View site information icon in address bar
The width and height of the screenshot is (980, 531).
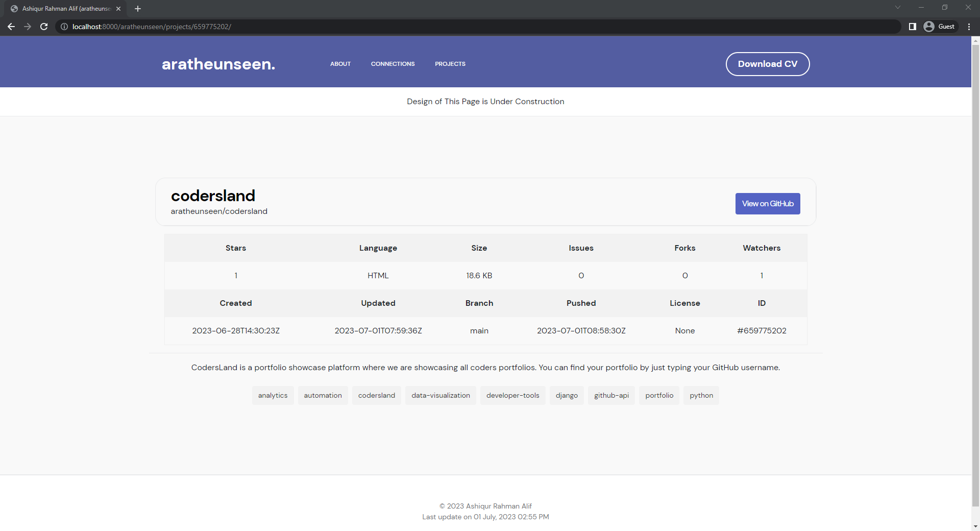[x=63, y=27]
